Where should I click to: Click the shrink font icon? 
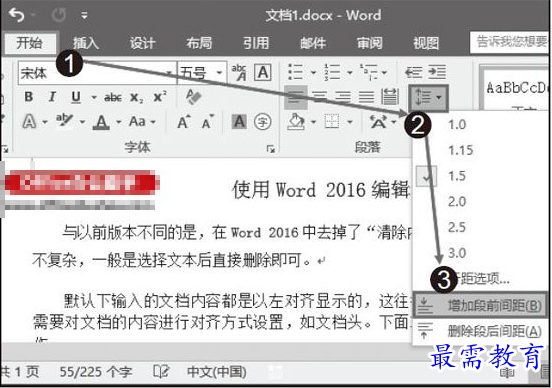click(208, 122)
